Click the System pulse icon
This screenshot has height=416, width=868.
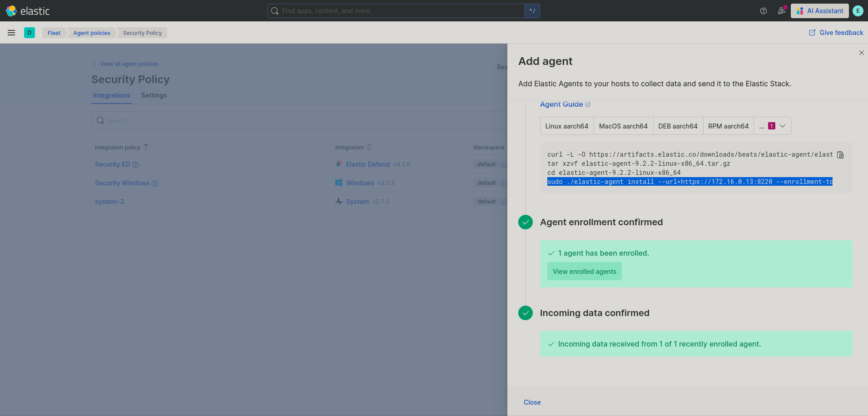339,201
